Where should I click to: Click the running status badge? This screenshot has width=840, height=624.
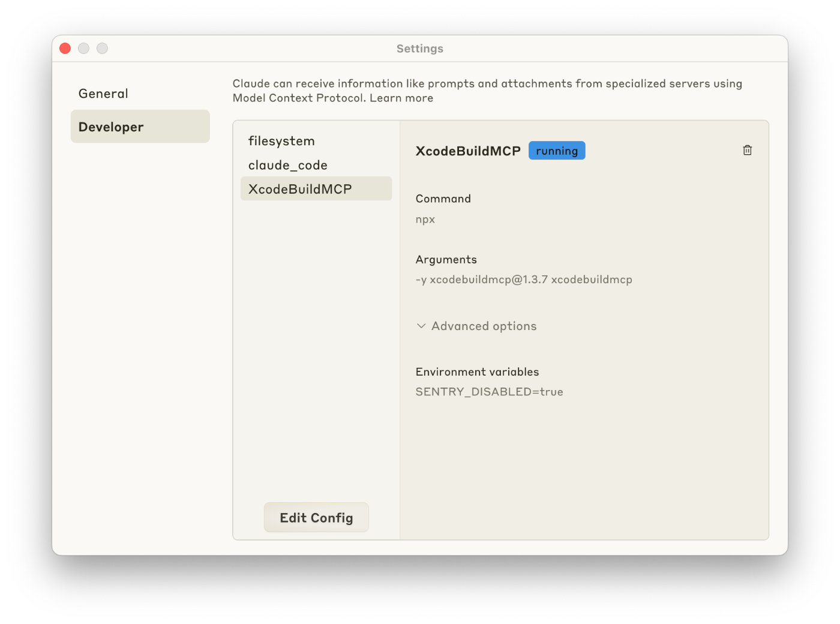coord(557,151)
